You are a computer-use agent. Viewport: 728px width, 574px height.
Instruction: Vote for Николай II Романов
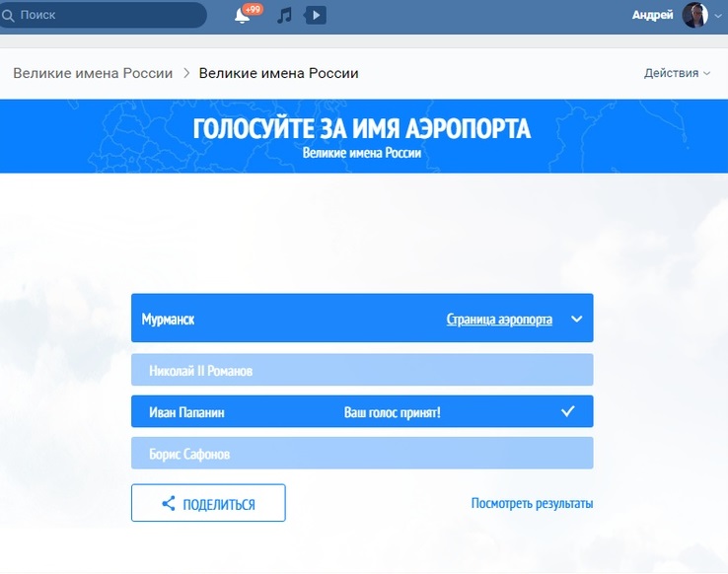click(x=362, y=370)
